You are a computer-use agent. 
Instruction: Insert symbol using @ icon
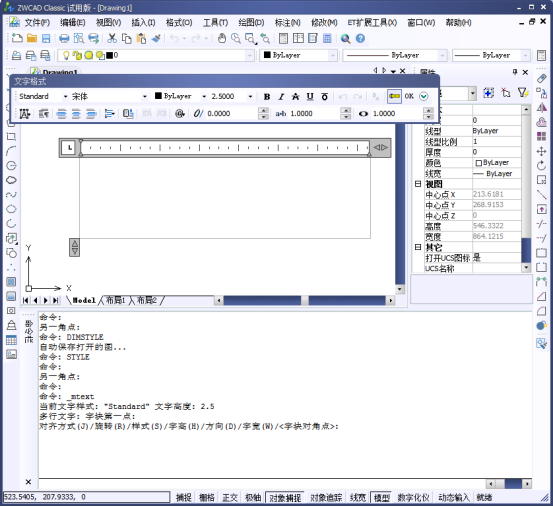coord(180,114)
